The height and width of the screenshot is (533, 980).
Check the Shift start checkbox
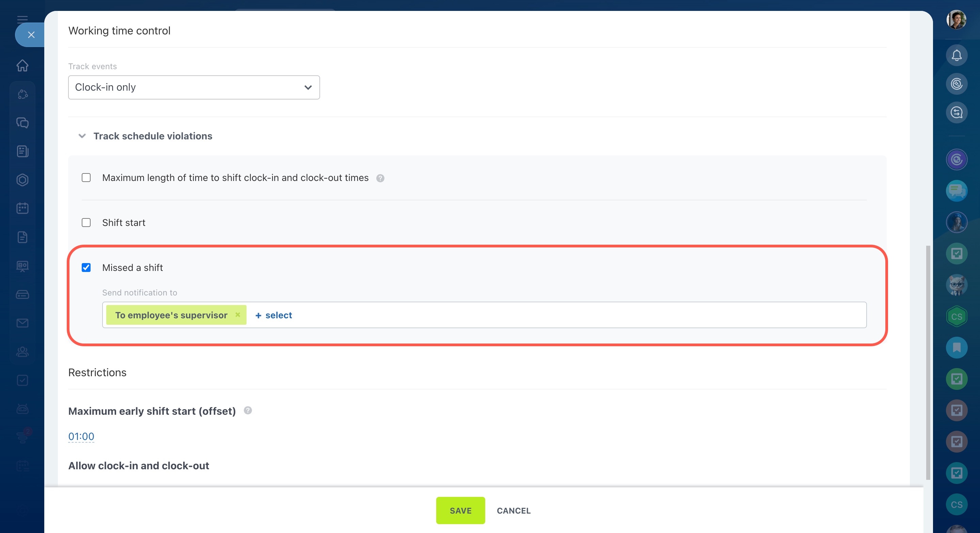86,223
